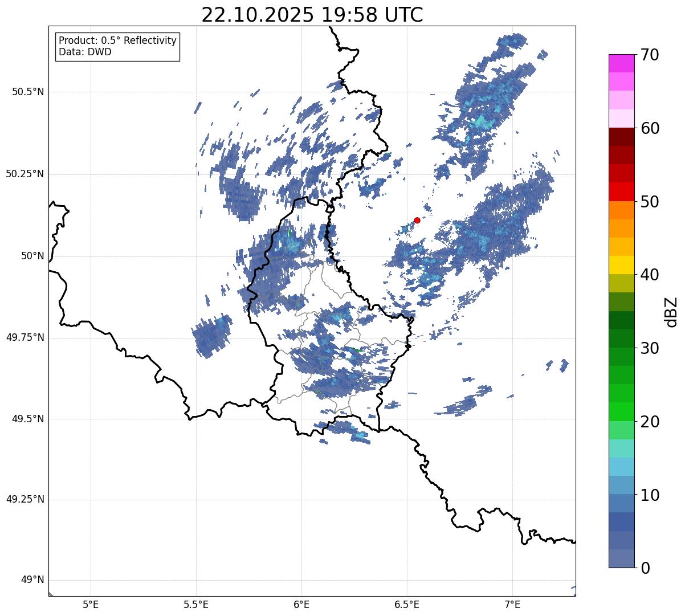
Task: Click the 5.5°E longitude label
Action: tap(196, 605)
